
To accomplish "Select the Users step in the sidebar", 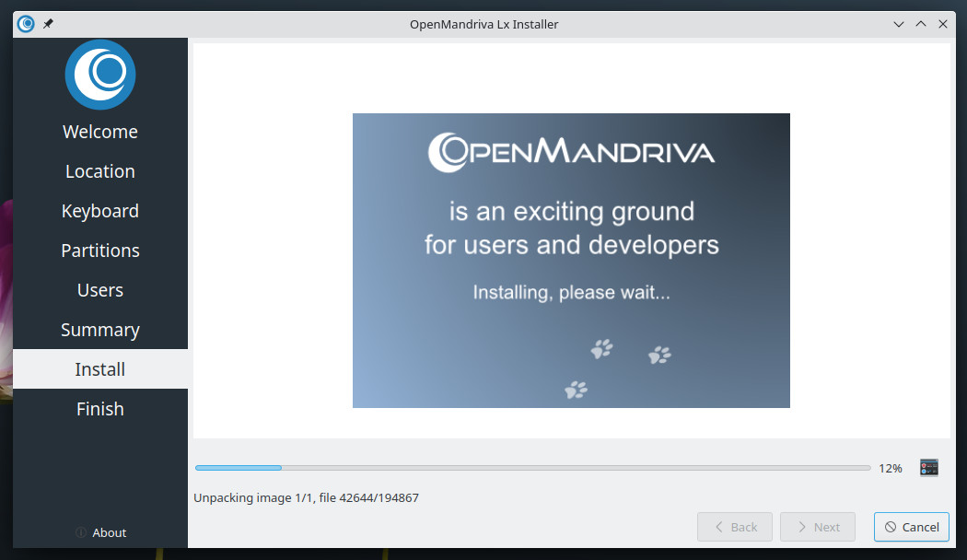I will (100, 290).
